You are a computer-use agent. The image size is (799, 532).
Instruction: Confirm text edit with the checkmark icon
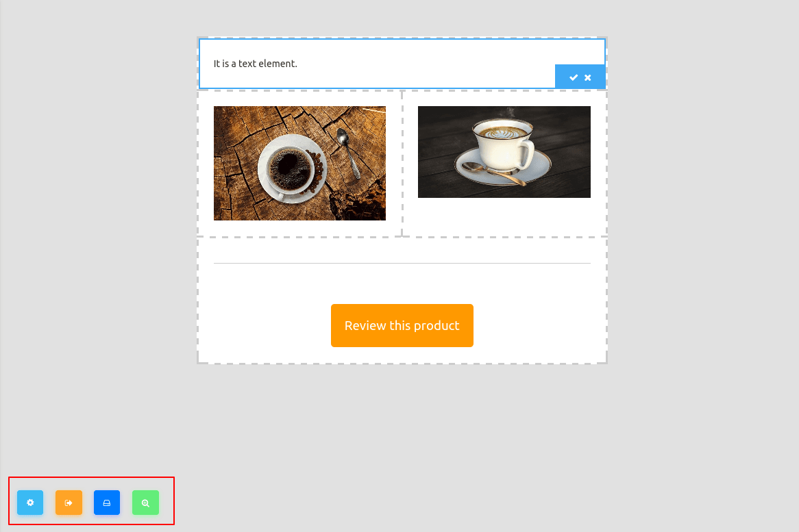(x=574, y=77)
